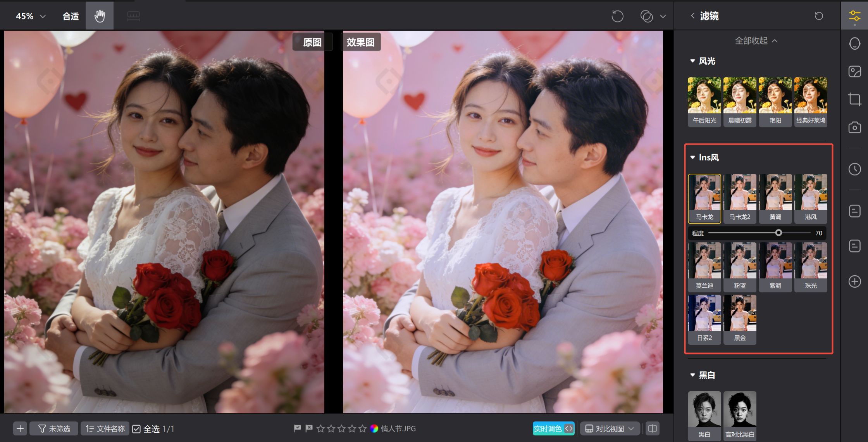Click the undo rotate arrow icon
The image size is (868, 442).
click(x=617, y=16)
